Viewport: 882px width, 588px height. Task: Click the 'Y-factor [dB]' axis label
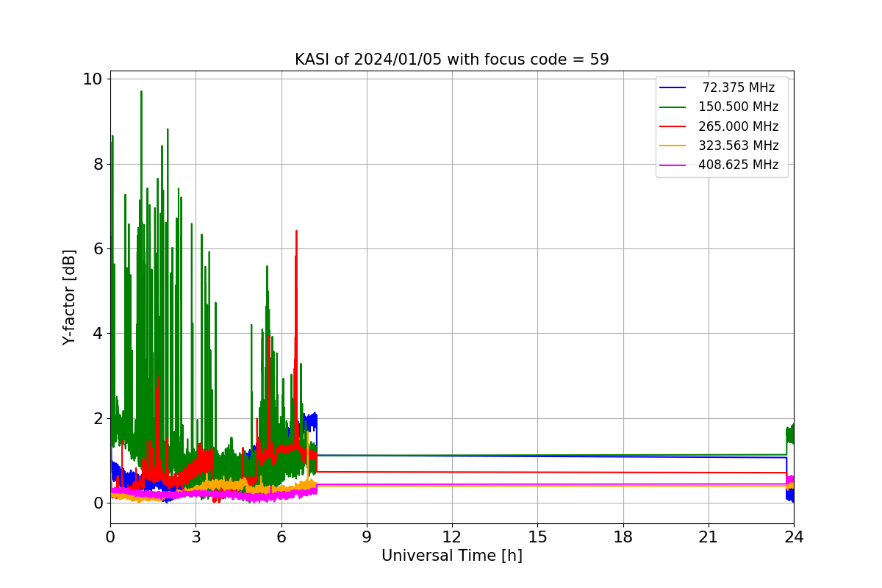click(69, 297)
